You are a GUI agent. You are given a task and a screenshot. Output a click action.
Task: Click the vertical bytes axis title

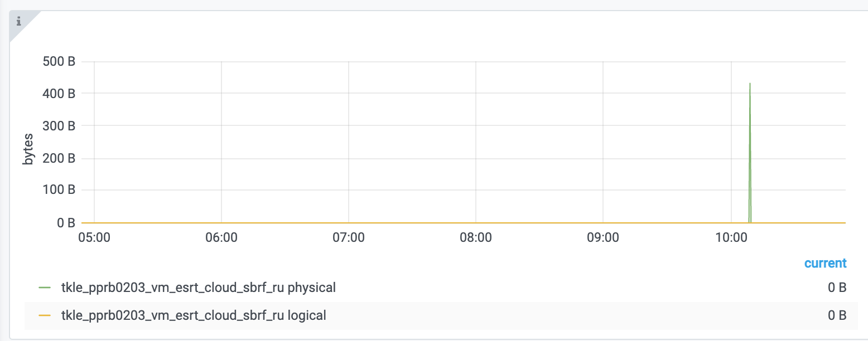point(28,149)
